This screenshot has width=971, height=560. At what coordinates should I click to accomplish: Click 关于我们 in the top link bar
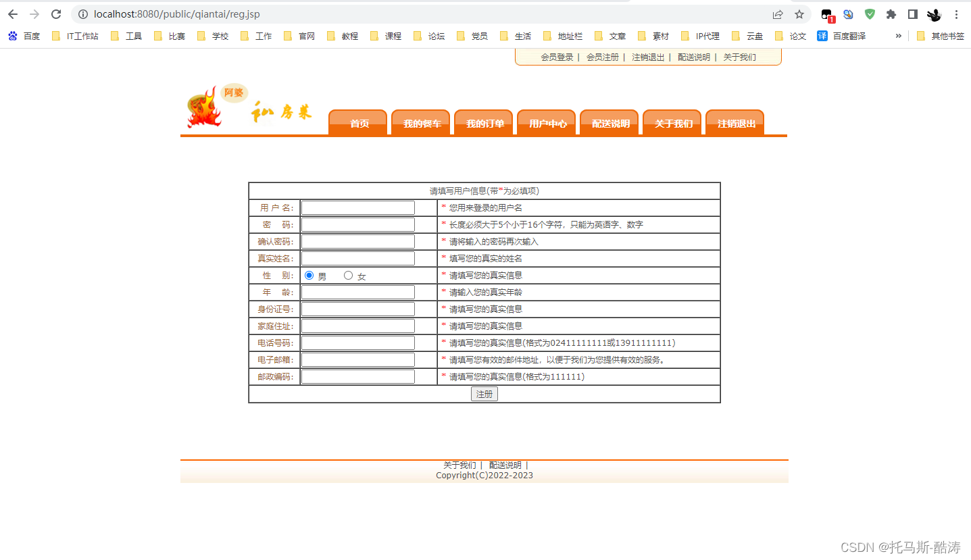(740, 57)
